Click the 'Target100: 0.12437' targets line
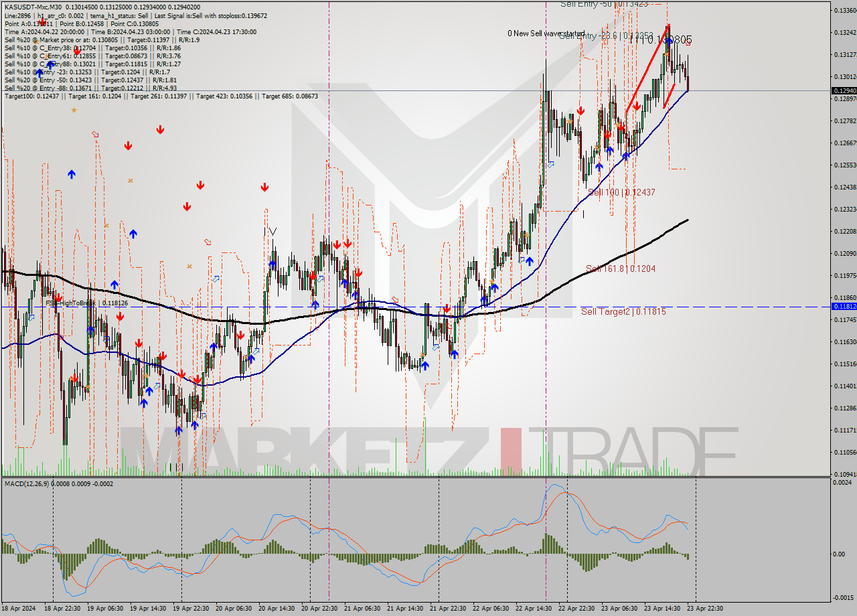Screen dimensions: 857x616 (x=161, y=96)
